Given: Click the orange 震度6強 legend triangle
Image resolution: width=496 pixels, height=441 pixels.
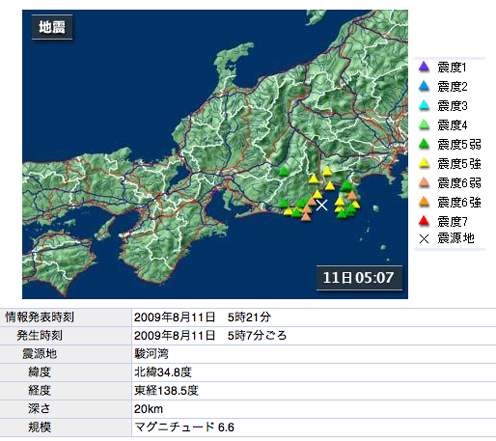Looking at the screenshot, I should click(424, 202).
